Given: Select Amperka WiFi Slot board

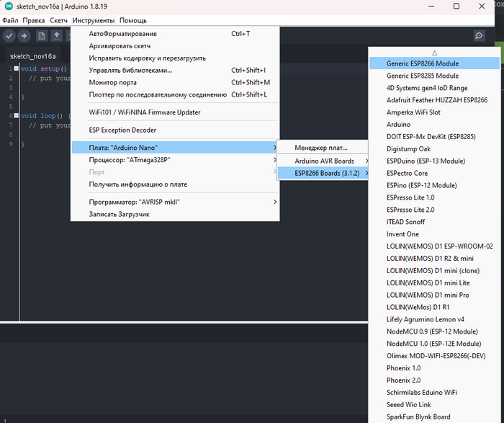Looking at the screenshot, I should (435, 112).
